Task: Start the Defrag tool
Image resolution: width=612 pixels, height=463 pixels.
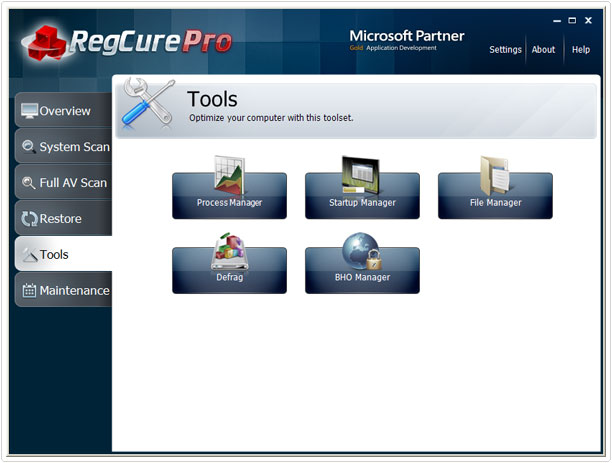Action: 229,270
